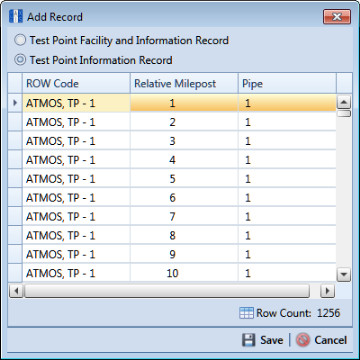Sort by Relative Milepost column header
The height and width of the screenshot is (360, 360).
coord(184,83)
